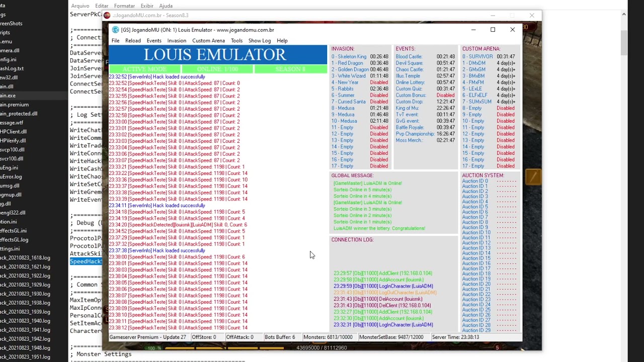
Task: Open the File menu in Louis Emulator
Action: pos(115,41)
